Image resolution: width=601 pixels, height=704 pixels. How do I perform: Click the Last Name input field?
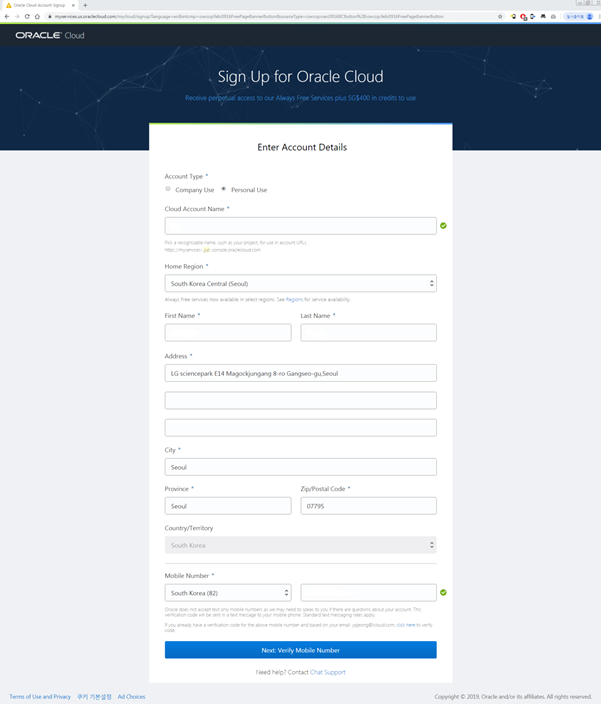[368, 333]
